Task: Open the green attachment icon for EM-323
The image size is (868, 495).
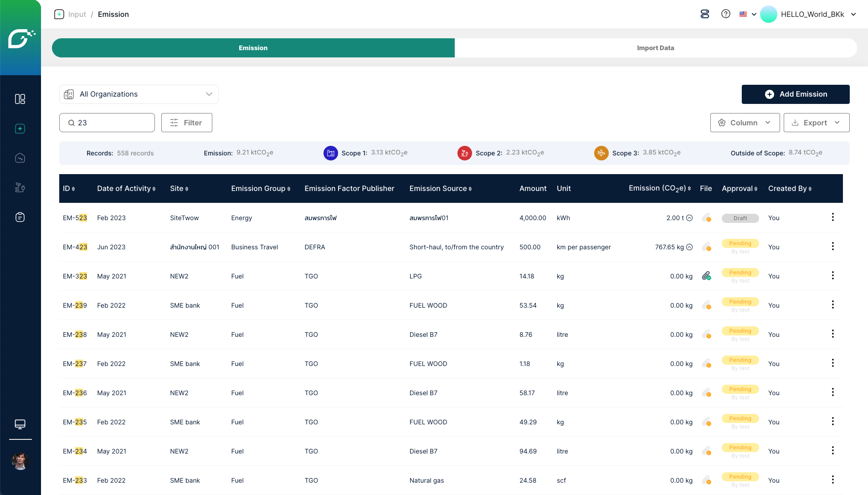Action: (x=706, y=276)
